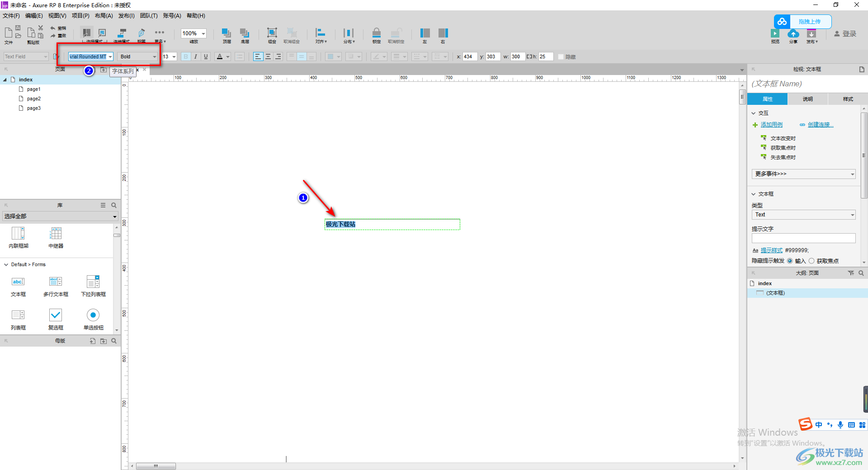The height and width of the screenshot is (470, 868).
Task: Click the 文本改变时 event
Action: [783, 138]
